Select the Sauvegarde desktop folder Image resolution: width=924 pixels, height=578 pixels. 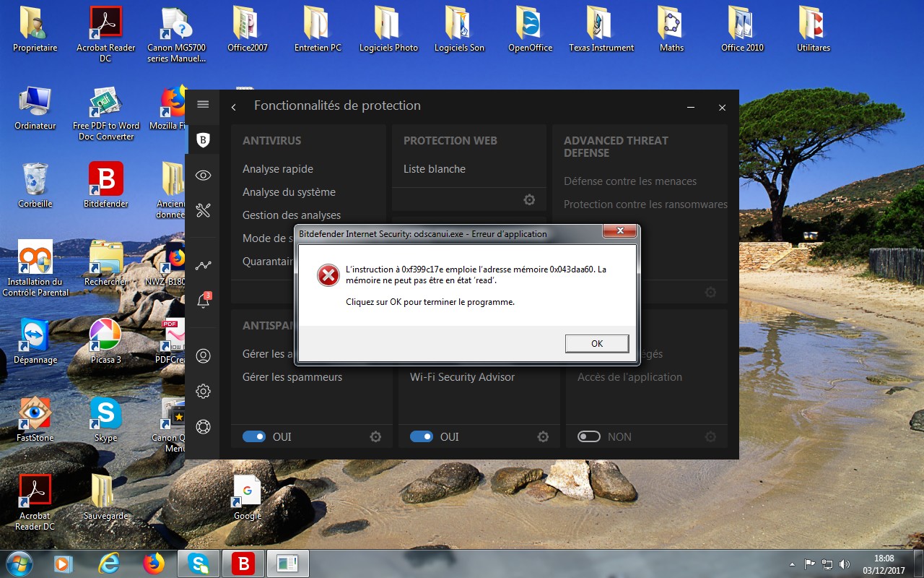coord(106,498)
